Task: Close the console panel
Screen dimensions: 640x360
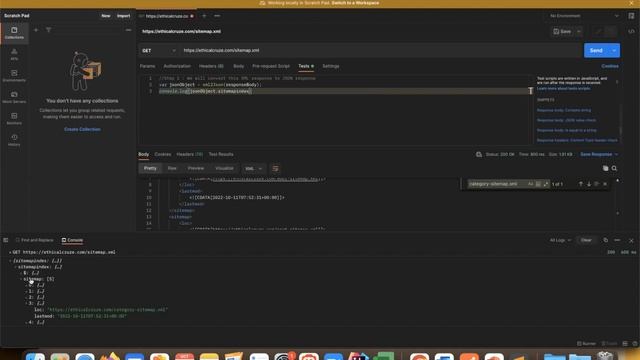Action: pyautogui.click(x=631, y=240)
